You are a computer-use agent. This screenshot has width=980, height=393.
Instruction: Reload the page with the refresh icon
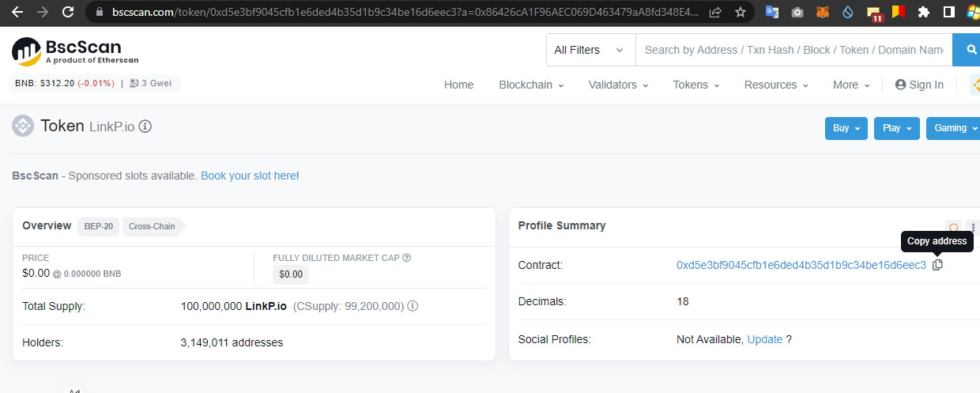click(x=68, y=12)
